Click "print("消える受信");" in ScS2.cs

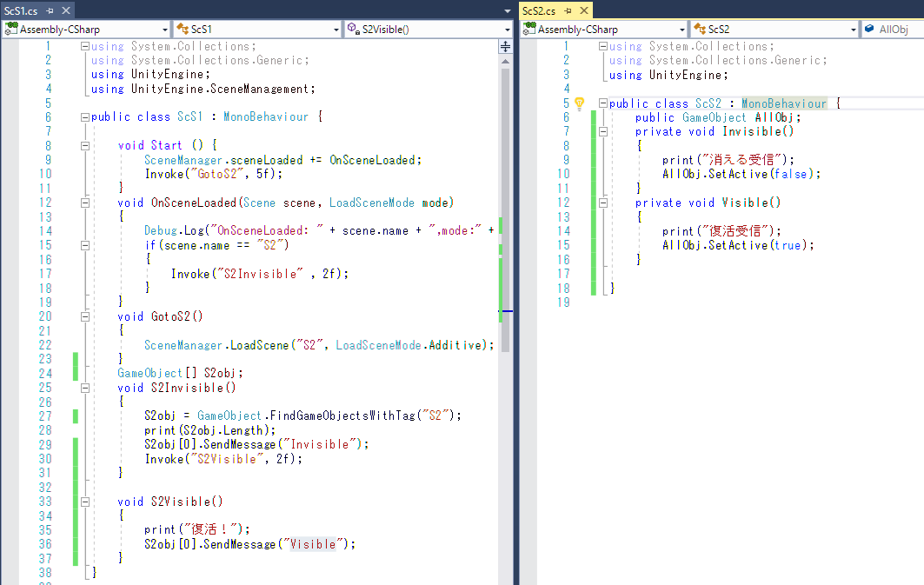728,160
